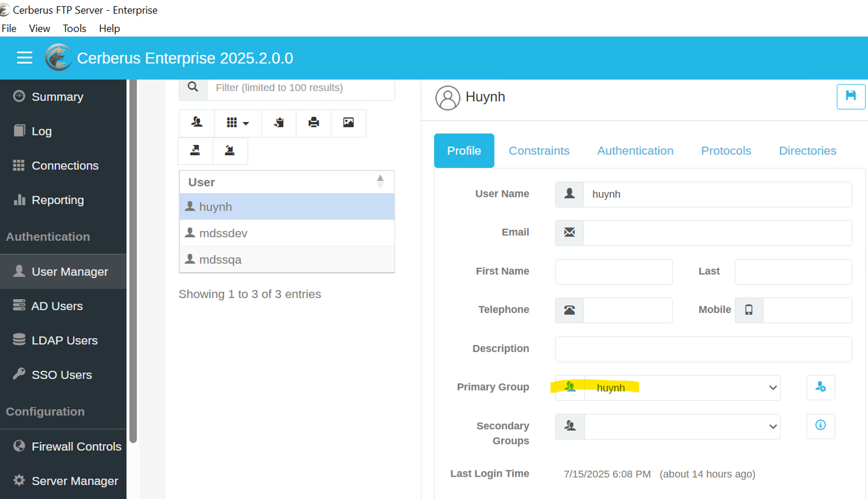Open AD Users page
The height and width of the screenshot is (499, 868).
coord(63,306)
